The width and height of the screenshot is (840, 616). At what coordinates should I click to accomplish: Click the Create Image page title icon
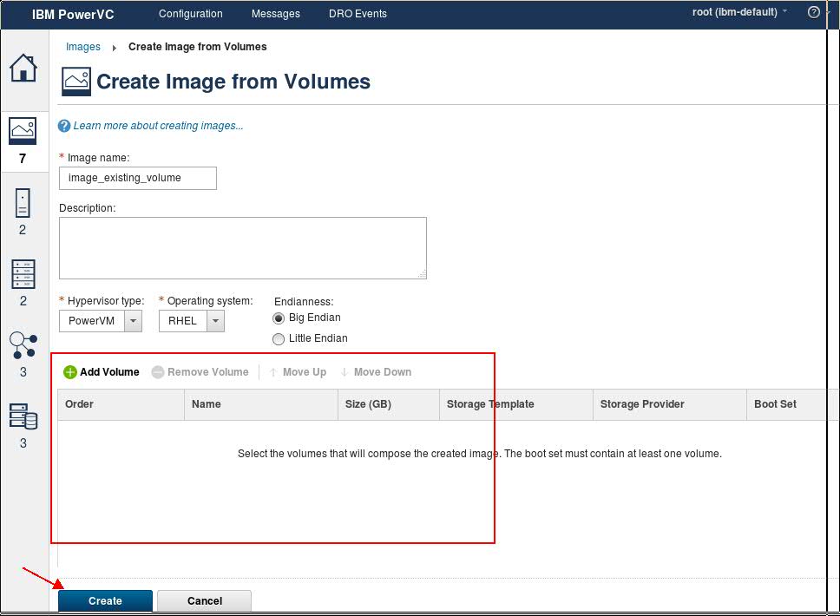tap(76, 82)
